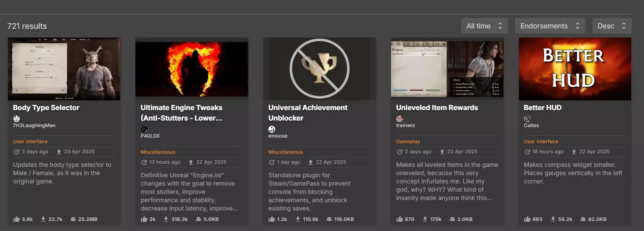Click download icon showing 318.3k
Image resolution: width=644 pixels, height=231 pixels.
[x=166, y=219]
